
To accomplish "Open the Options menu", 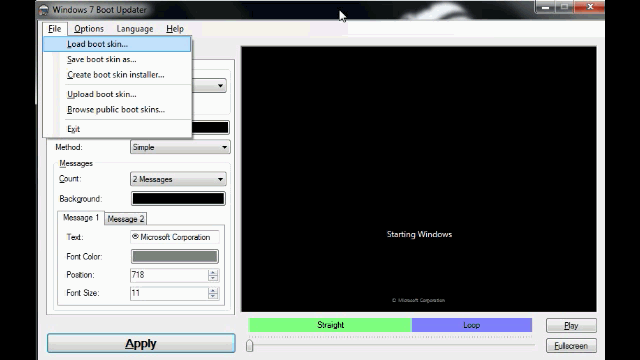I will pos(89,29).
